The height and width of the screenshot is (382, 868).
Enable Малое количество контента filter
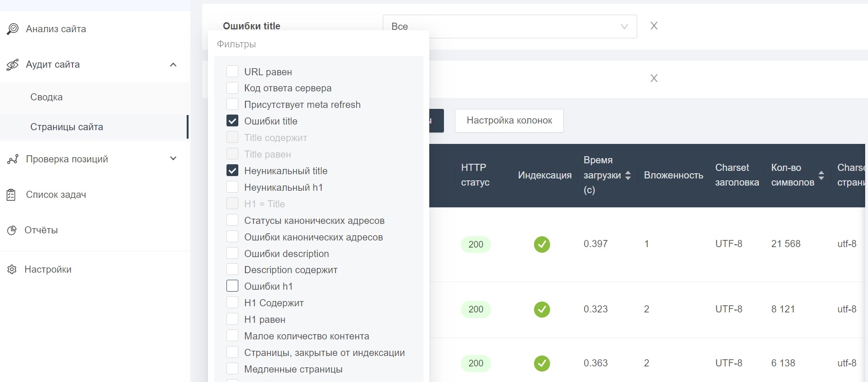(x=232, y=336)
